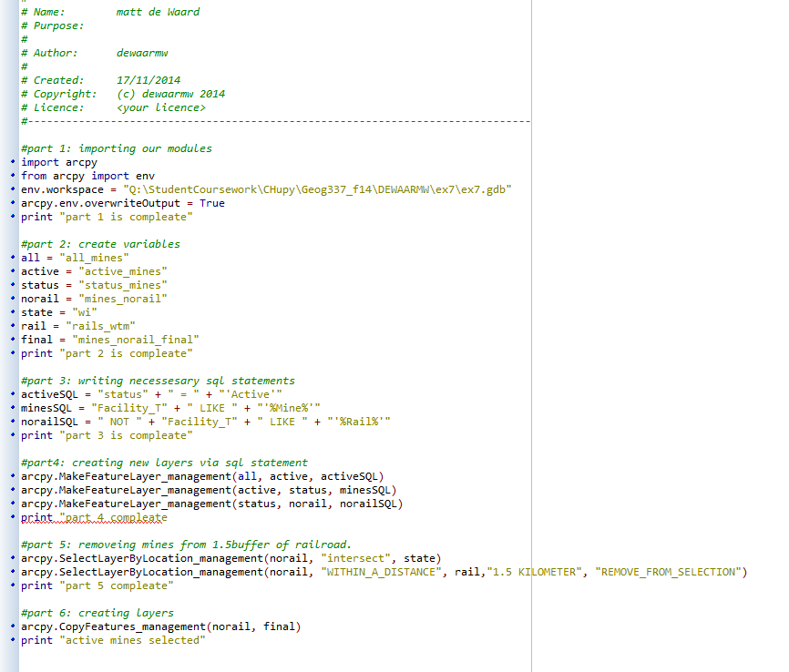Viewport: 789px width, 672px height.
Task: Click the "# Copyright: (c) dewaarmw 2014" line
Action: (123, 94)
